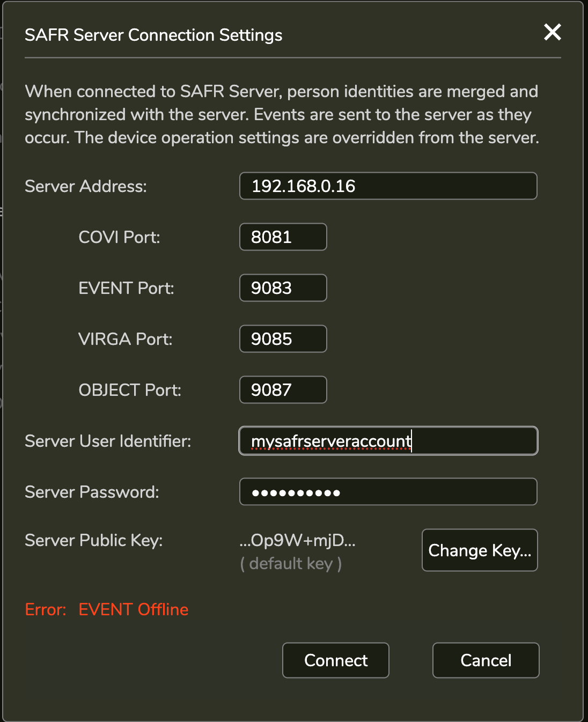588x722 pixels.
Task: Click the dialog title SAFR Server Connection Settings
Action: 153,35
